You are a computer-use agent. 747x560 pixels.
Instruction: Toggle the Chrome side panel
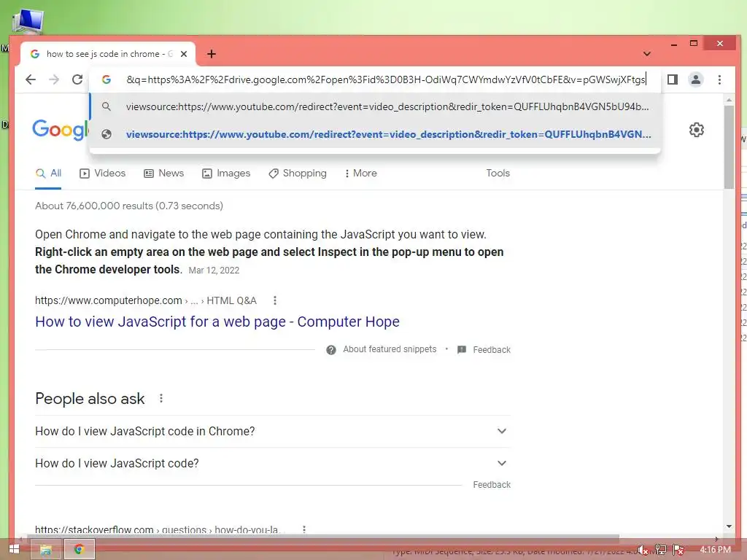(x=672, y=79)
